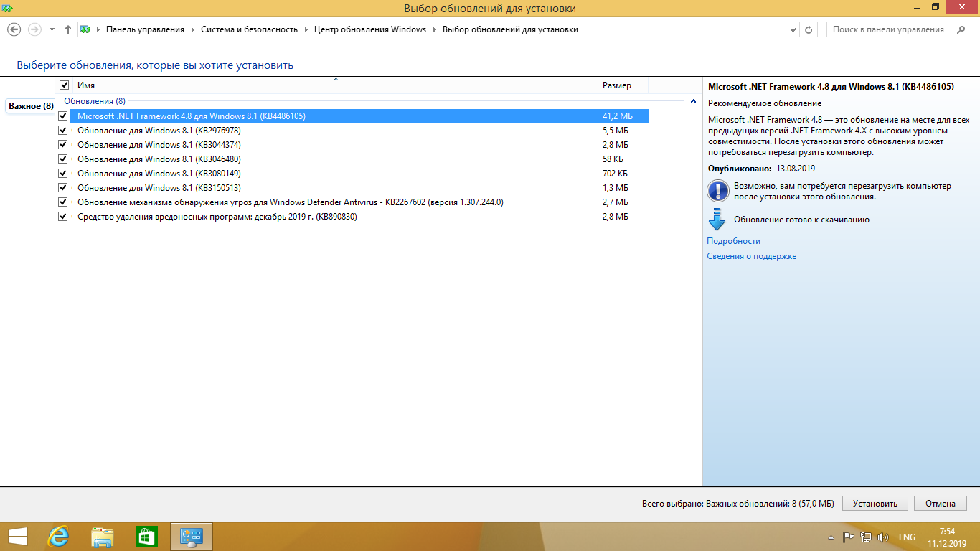Sort list by the 'Имя' column header
Image resolution: width=980 pixels, height=551 pixels.
coord(335,85)
